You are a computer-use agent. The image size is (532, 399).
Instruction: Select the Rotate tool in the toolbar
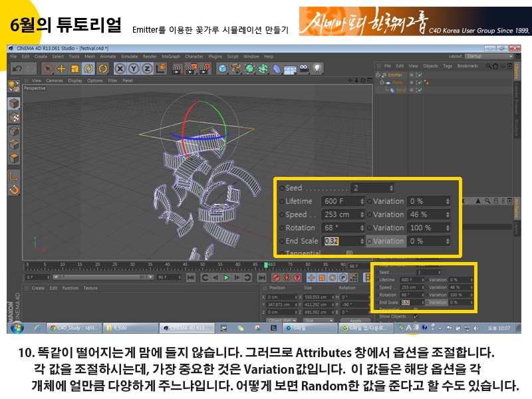click(88, 68)
